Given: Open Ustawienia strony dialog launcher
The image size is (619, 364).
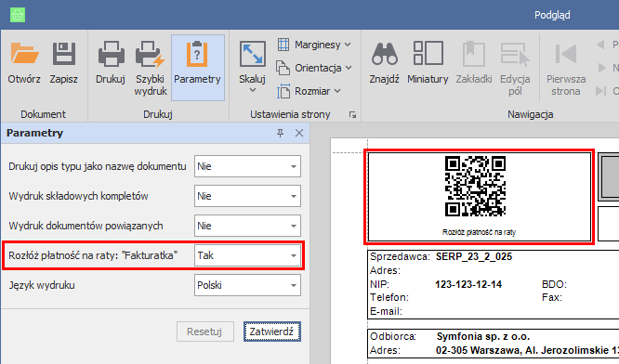Looking at the screenshot, I should [x=352, y=115].
